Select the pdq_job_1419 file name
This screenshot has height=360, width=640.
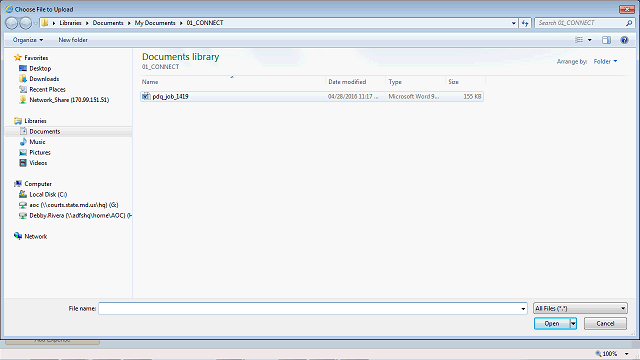pos(170,97)
